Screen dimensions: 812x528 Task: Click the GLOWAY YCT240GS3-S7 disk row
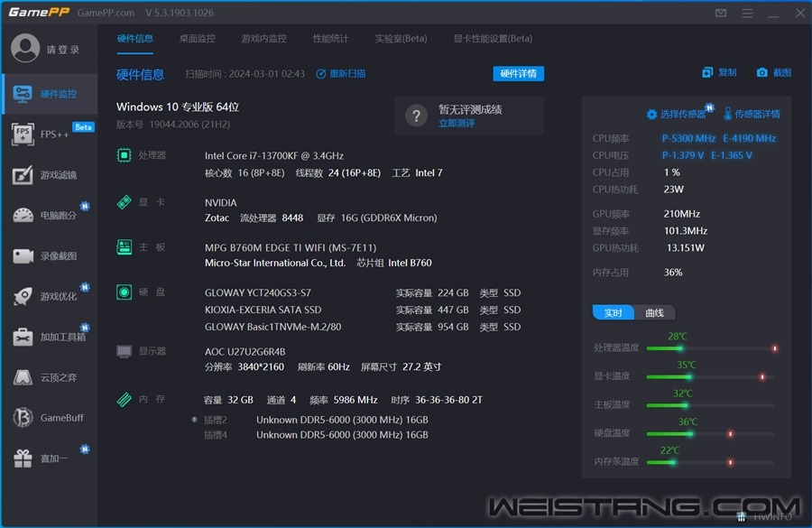[363, 292]
